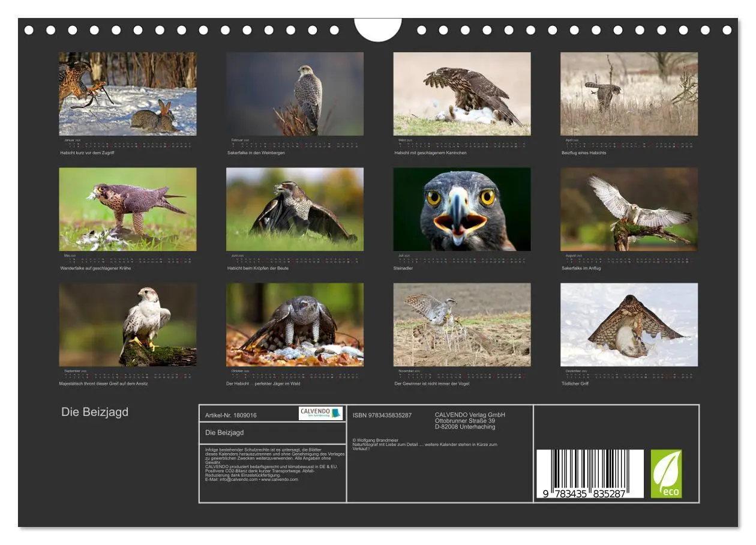Click caption 'Habicht kurz vor dem Zugriff'
This screenshot has height=545, width=756.
pyautogui.click(x=87, y=153)
